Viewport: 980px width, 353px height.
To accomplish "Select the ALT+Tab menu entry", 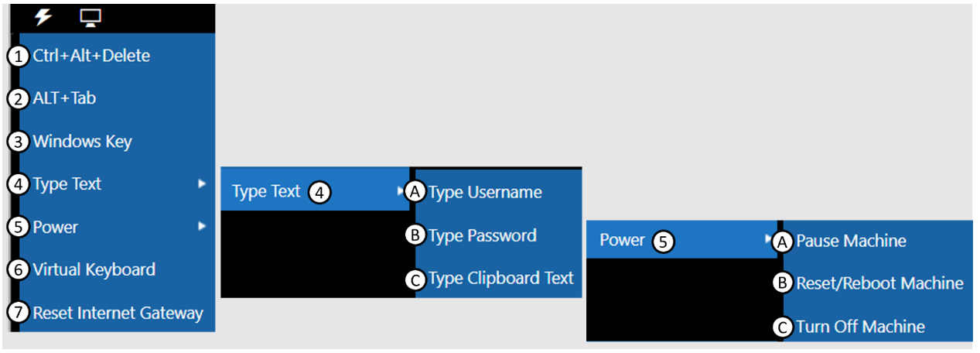I will (x=64, y=98).
